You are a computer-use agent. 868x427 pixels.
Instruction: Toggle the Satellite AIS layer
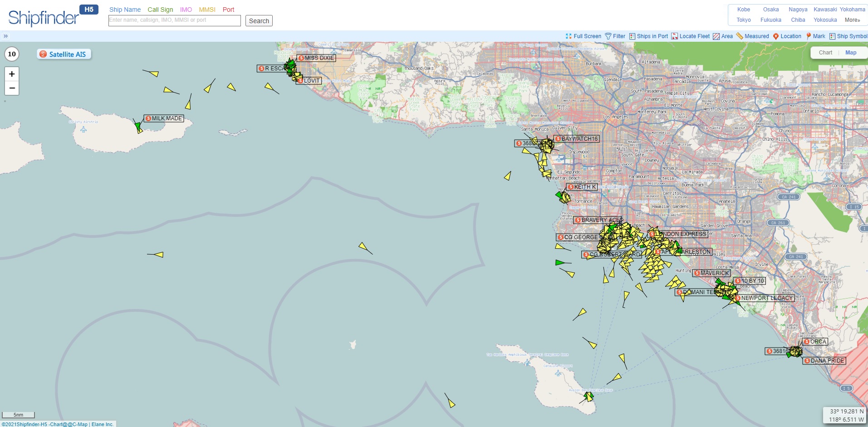(64, 54)
